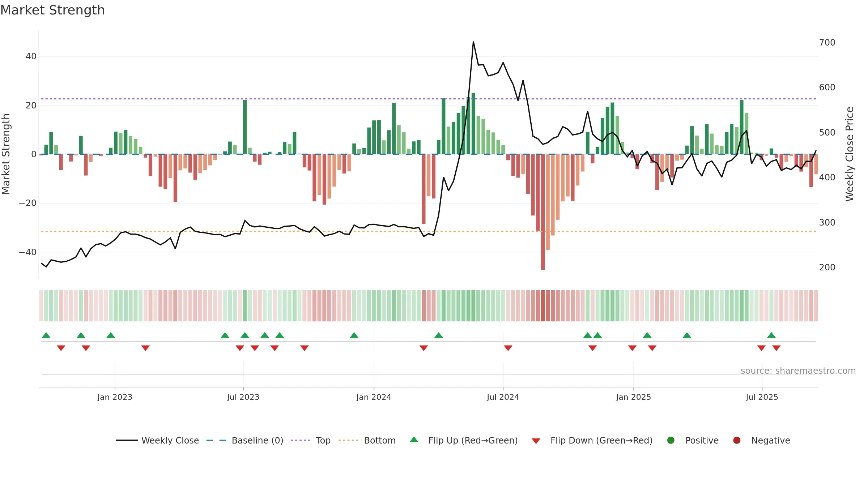
Task: Click the Bottom legend label
Action: pyautogui.click(x=380, y=440)
